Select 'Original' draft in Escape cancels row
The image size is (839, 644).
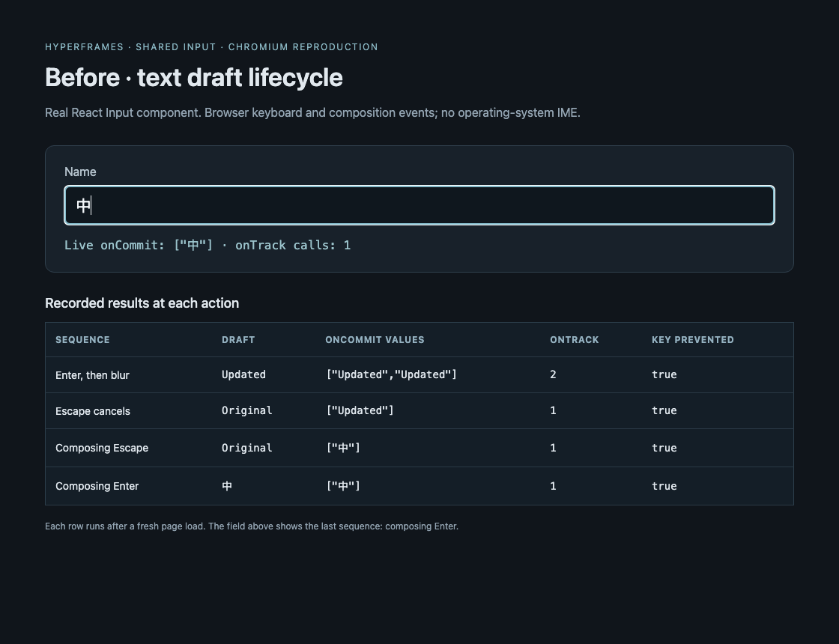coord(246,410)
